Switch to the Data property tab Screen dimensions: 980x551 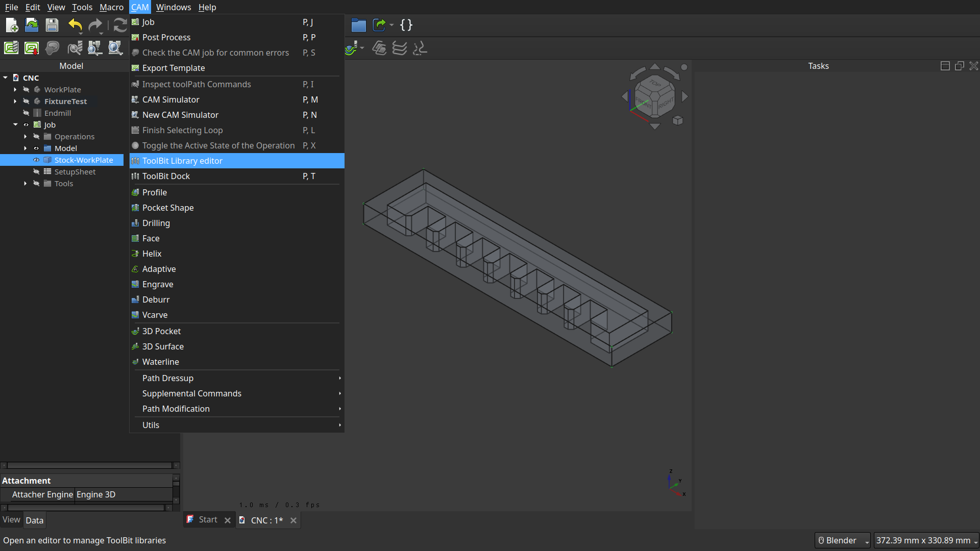pyautogui.click(x=35, y=520)
